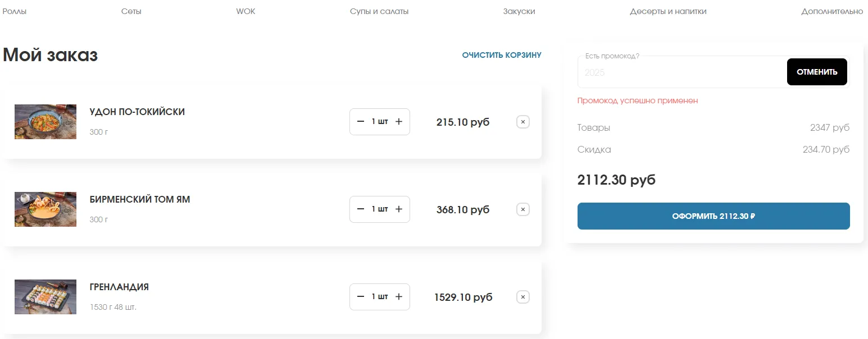Decrease quantity of Удон по-токийски
This screenshot has height=339, width=868.
coord(361,122)
